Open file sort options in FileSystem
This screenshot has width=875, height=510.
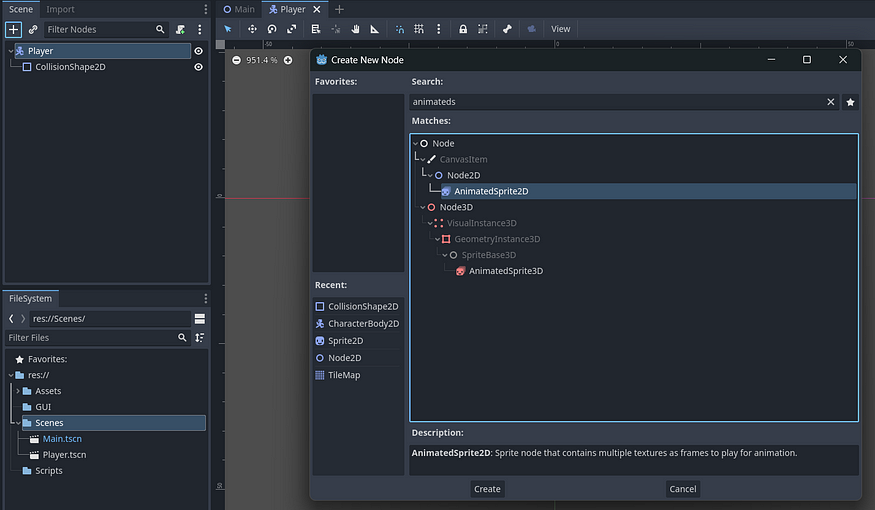click(x=200, y=338)
